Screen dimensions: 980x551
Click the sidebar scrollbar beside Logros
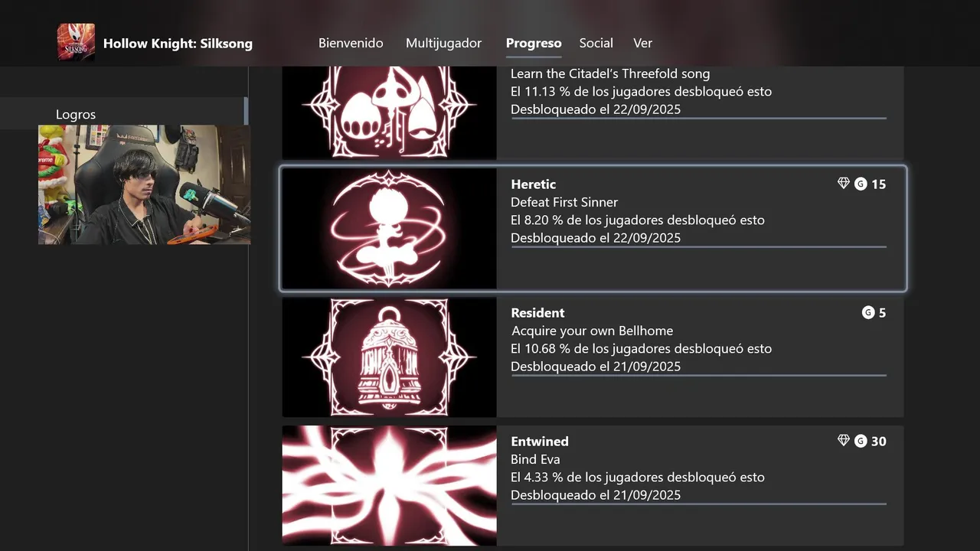point(246,111)
